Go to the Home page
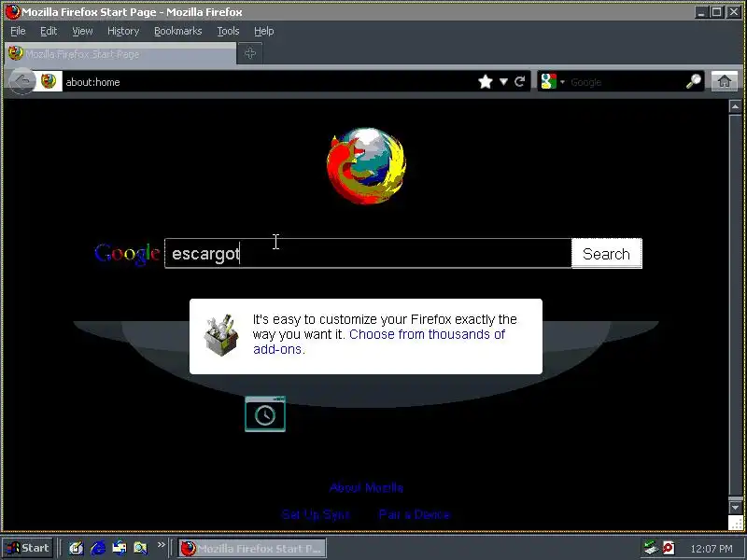The image size is (747, 560). coord(725,81)
